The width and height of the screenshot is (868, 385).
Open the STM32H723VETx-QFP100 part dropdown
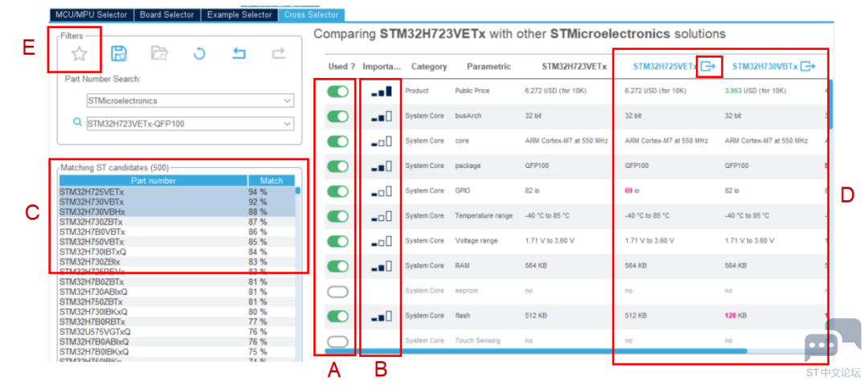click(x=190, y=124)
